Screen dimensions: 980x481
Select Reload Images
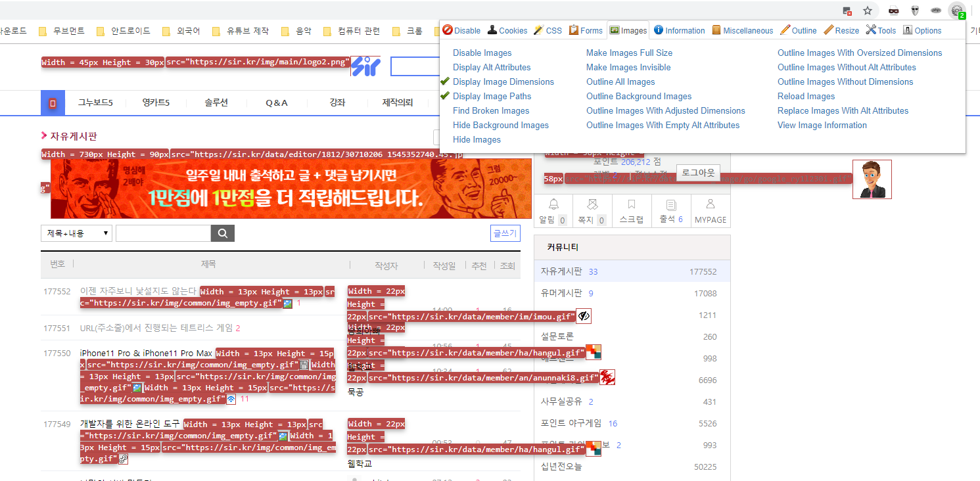click(x=806, y=96)
